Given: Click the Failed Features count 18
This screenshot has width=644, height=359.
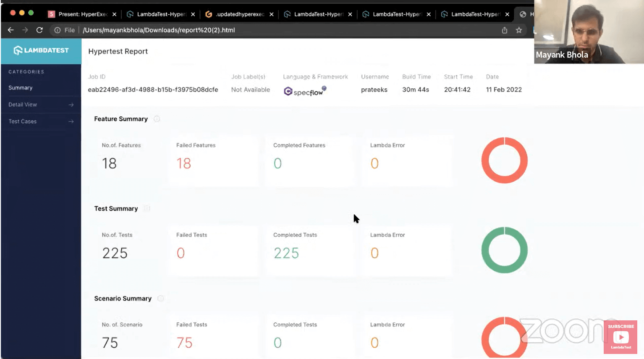Looking at the screenshot, I should coord(183,164).
